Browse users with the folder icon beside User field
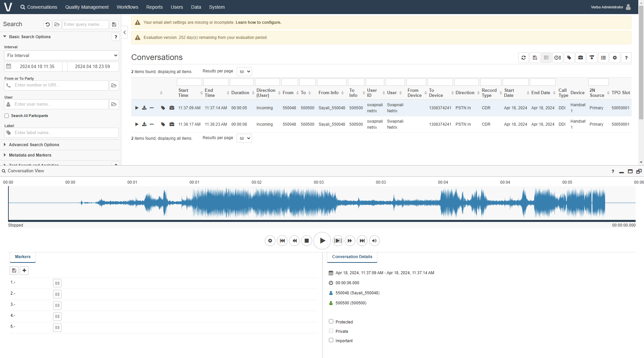 114,104
